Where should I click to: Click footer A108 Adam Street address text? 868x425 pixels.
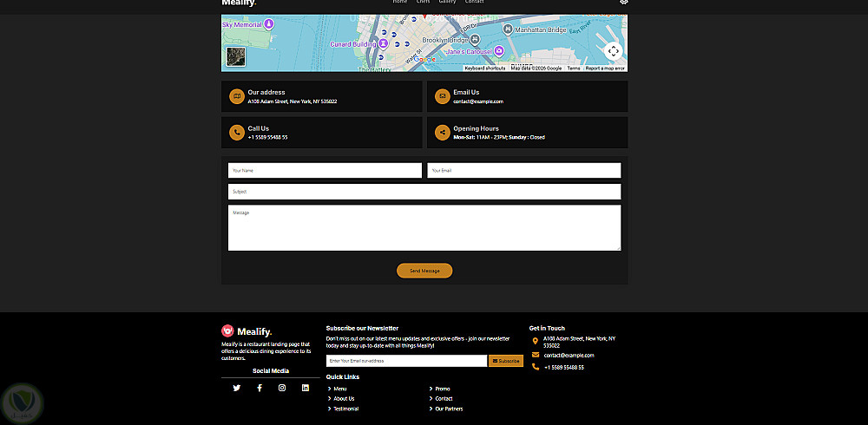click(580, 342)
